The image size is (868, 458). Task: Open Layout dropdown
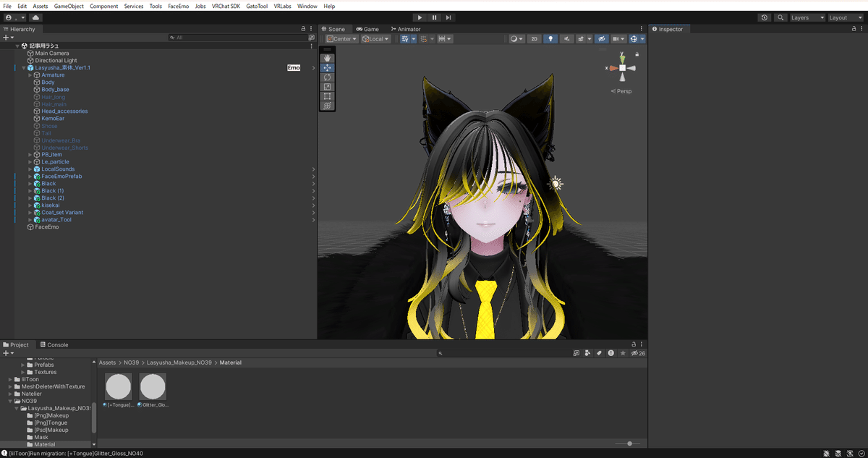coord(844,17)
